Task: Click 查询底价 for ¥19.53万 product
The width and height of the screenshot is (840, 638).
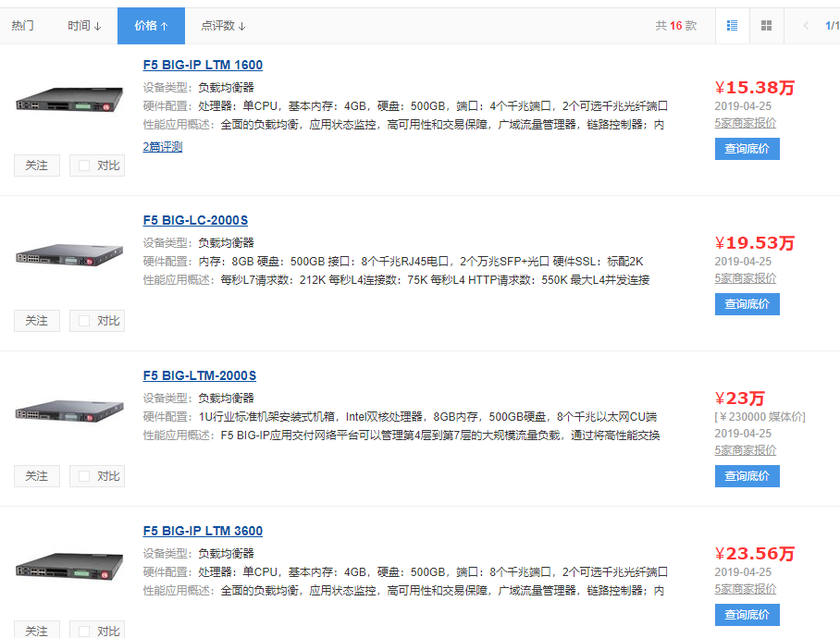Action: 747,304
